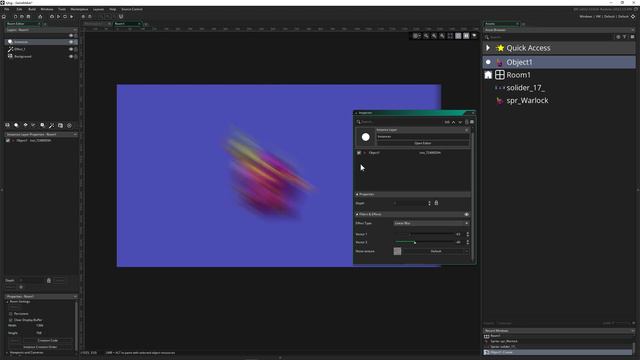Click Create Asset Layer icon below layers
The height and width of the screenshot is (360, 640).
[42, 125]
